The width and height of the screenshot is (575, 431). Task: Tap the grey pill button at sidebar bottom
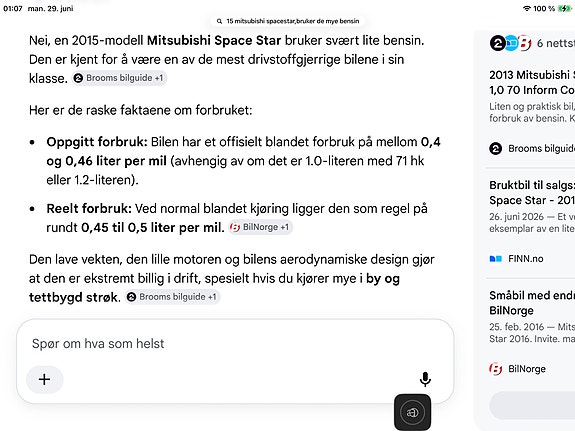(532, 405)
